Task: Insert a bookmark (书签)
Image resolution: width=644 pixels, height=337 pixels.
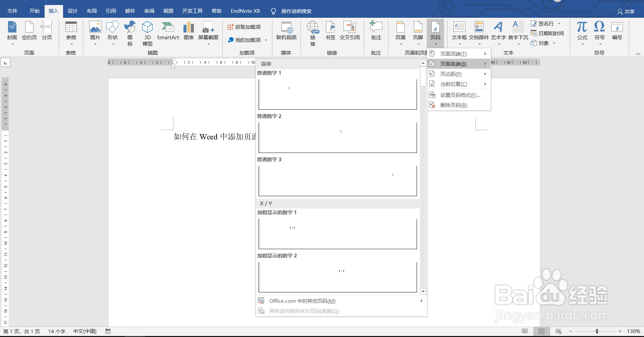Action: (330, 31)
